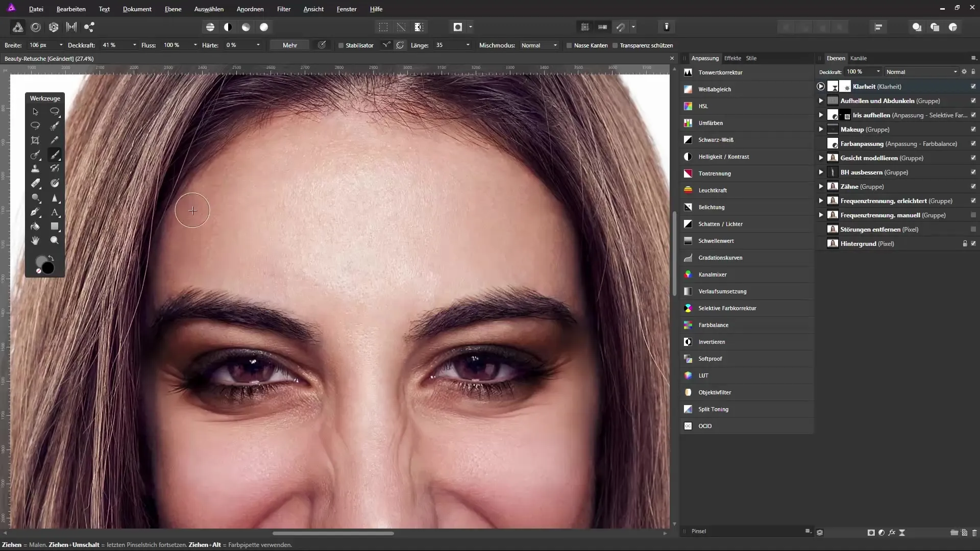Screen dimensions: 980x551
Task: Expand the Aufhellen und Abdunkeln group
Action: click(x=821, y=101)
